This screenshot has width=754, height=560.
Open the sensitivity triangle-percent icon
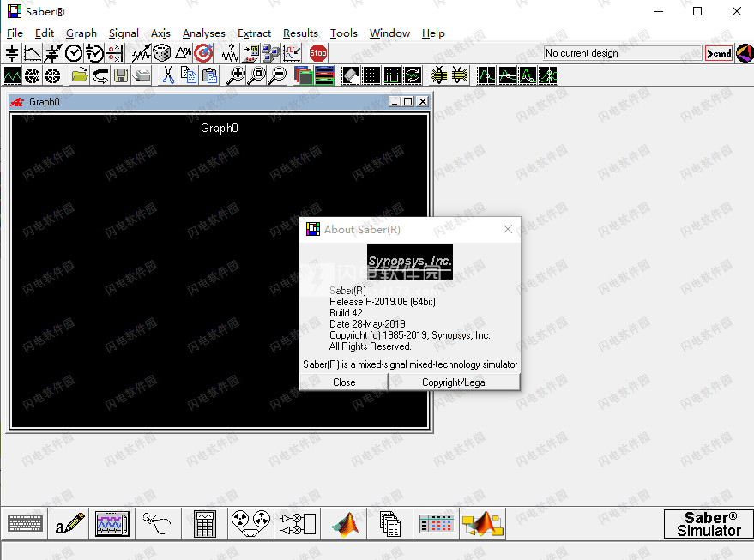[183, 53]
